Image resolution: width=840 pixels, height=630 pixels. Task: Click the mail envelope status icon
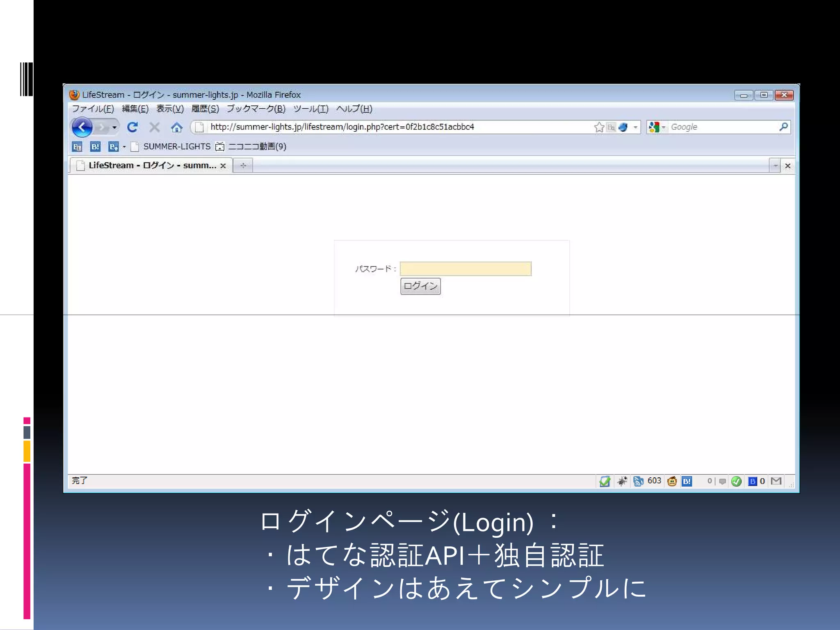[776, 481]
